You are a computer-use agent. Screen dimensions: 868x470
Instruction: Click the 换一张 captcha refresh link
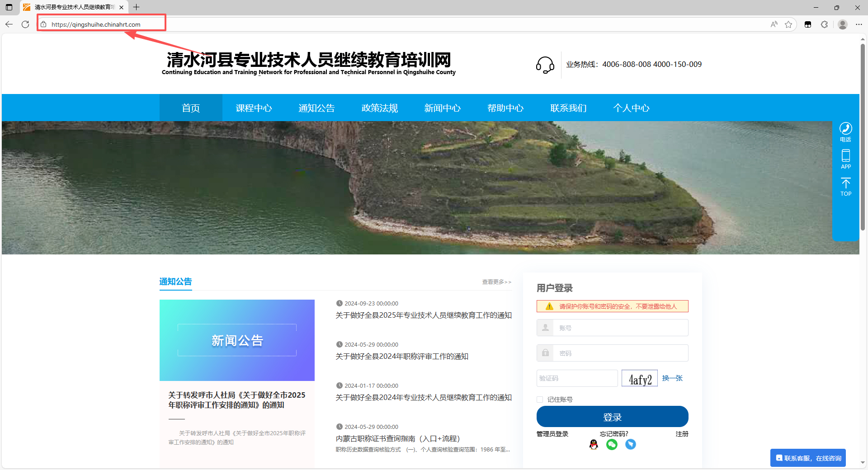pos(672,378)
